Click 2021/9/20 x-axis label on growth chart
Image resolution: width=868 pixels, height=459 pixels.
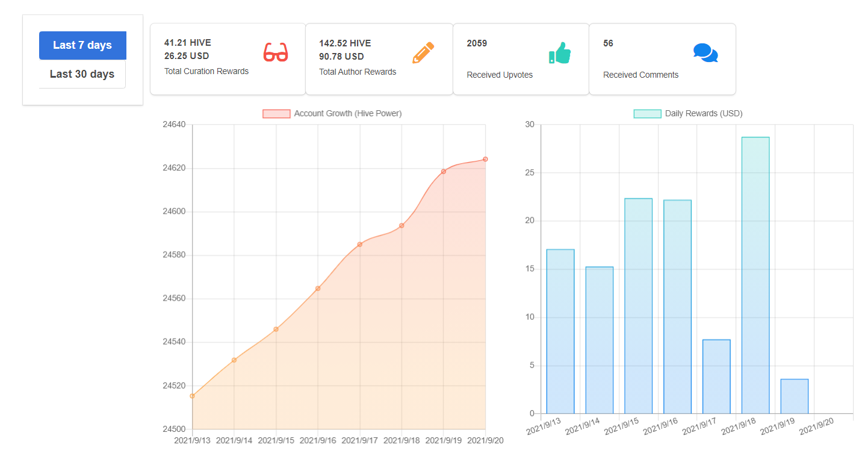[485, 441]
